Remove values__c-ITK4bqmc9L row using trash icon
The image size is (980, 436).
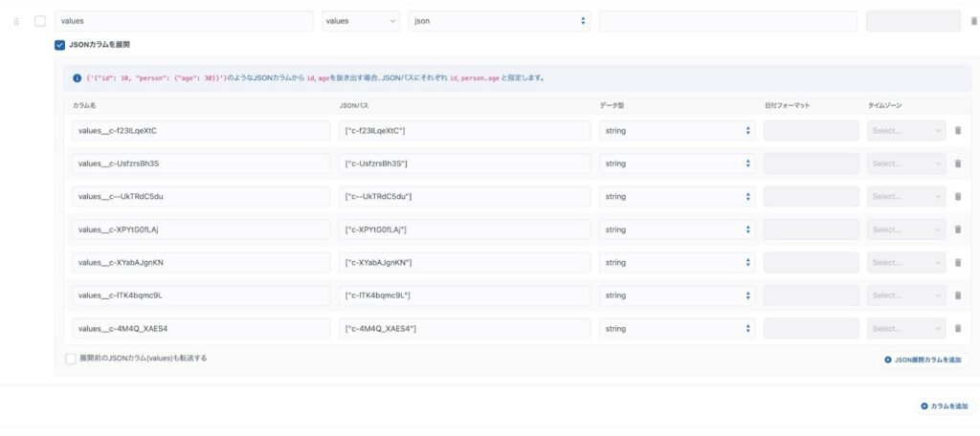click(x=958, y=295)
